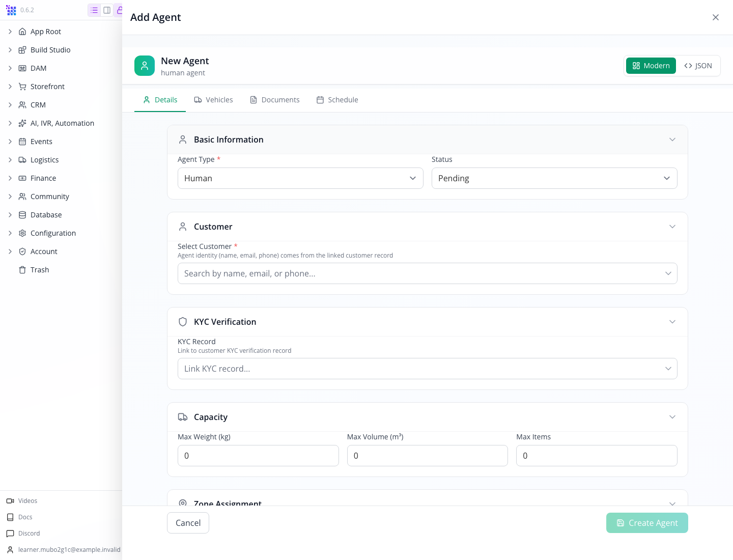733x560 pixels.
Task: Click the CRM people icon
Action: click(x=22, y=105)
